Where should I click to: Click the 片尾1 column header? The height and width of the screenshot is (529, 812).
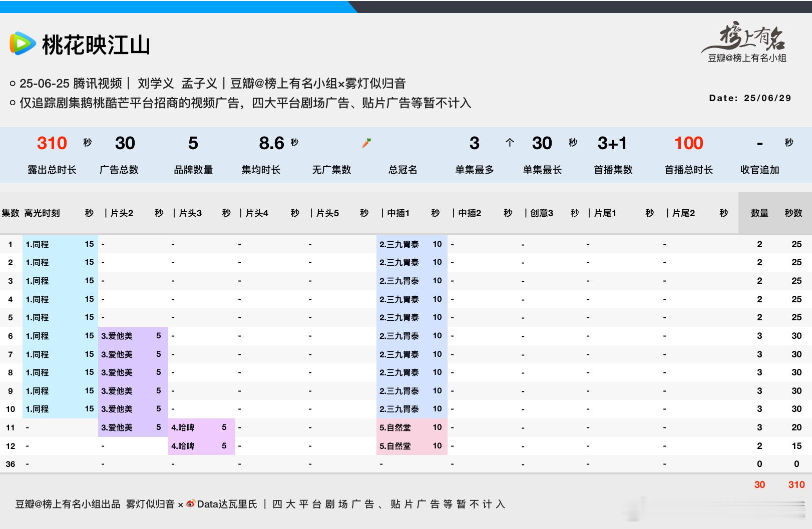click(x=605, y=213)
